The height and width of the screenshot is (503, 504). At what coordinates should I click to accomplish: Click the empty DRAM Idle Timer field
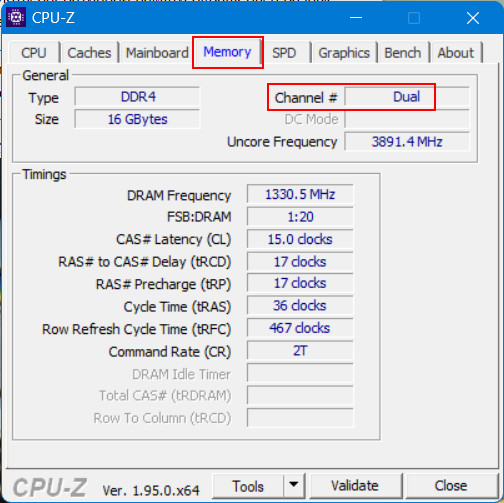[300, 373]
